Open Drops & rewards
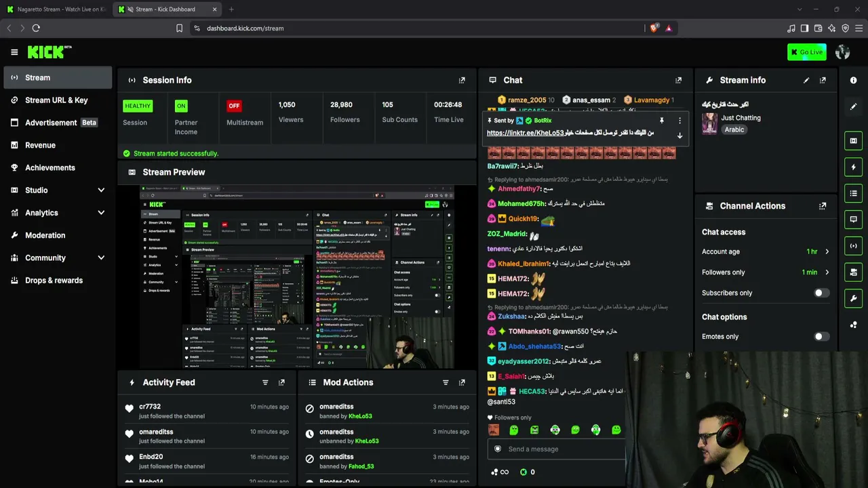Screen dimensions: 868x488 coord(58,281)
